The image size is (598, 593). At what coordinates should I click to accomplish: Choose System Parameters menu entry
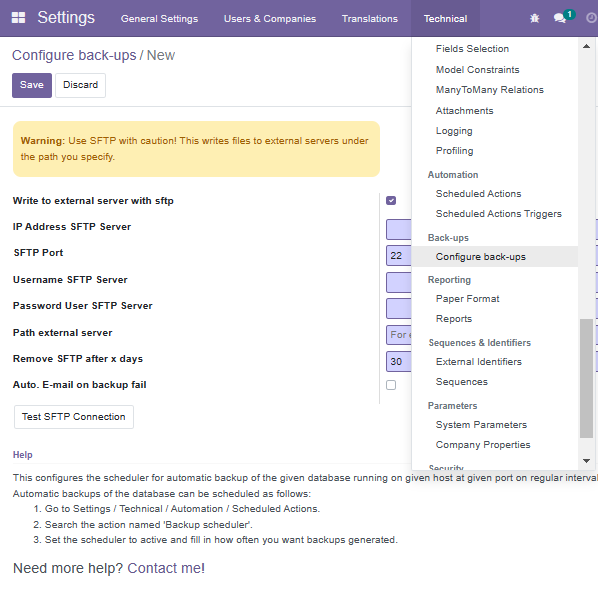[481, 425]
